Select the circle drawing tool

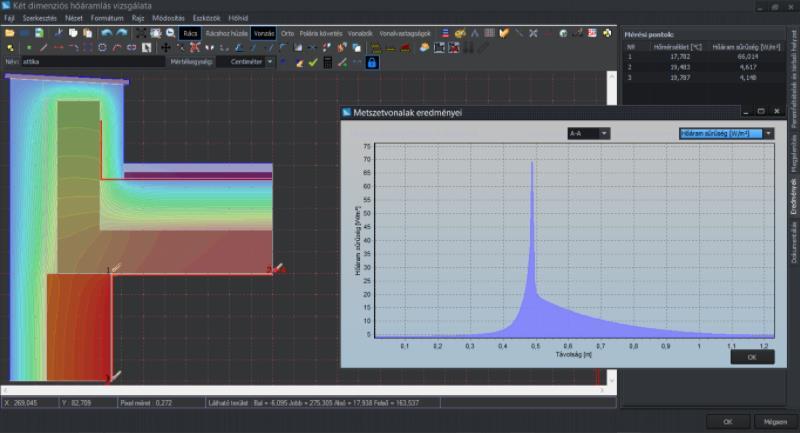[102, 47]
